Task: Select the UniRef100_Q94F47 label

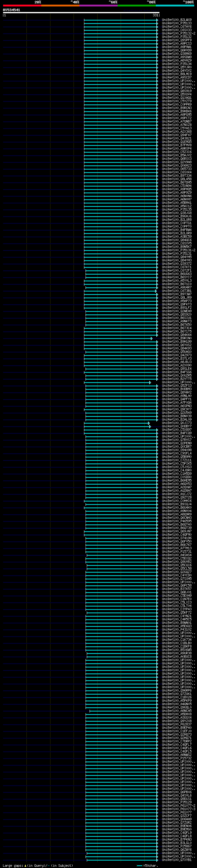Action: click(x=176, y=135)
